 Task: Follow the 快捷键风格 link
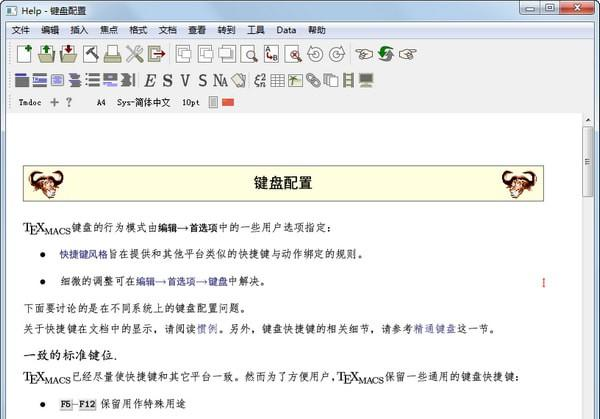click(83, 254)
